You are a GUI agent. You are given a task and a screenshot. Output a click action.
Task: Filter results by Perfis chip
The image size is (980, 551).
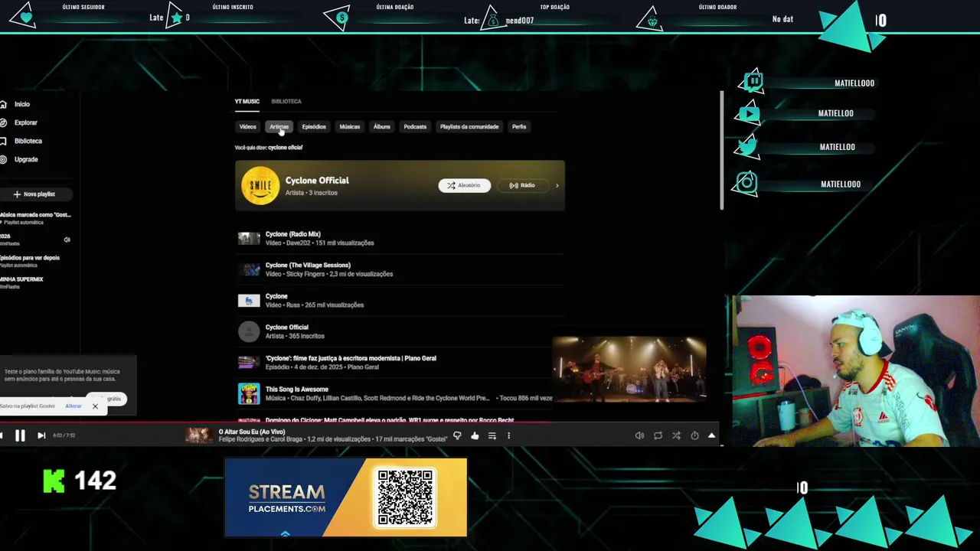coord(519,127)
